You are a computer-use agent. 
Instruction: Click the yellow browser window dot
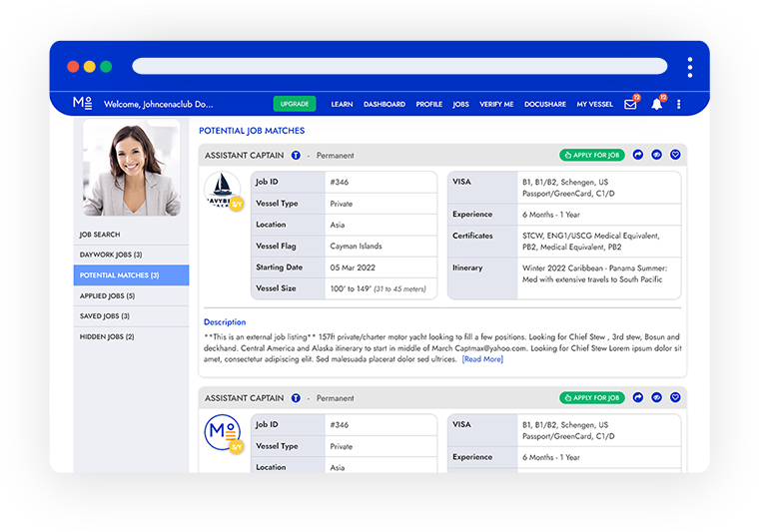click(90, 66)
